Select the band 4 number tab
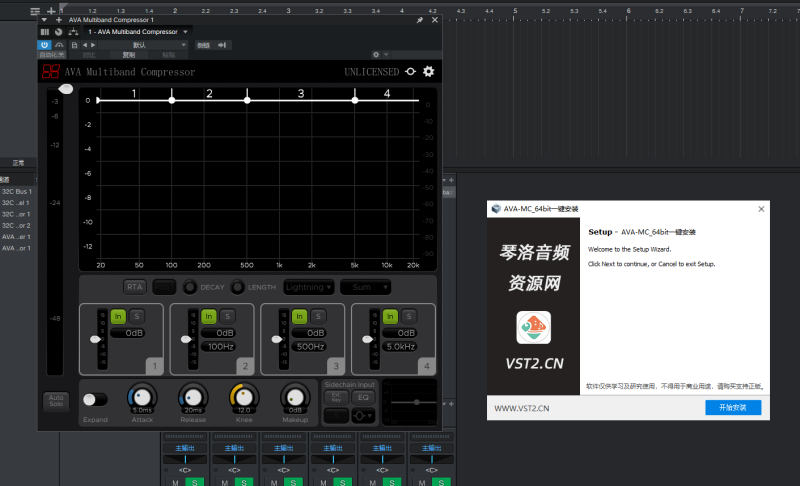Viewport: 800px width, 486px height. point(427,366)
